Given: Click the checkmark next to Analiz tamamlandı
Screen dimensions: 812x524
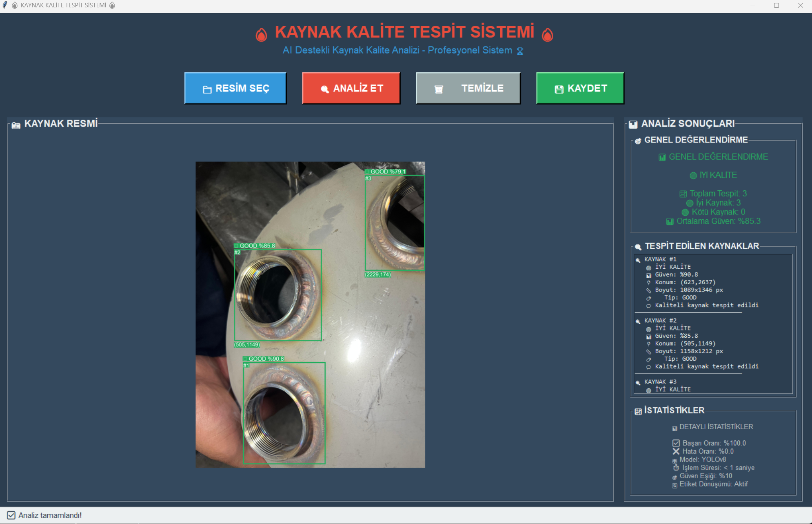Looking at the screenshot, I should coord(11,515).
